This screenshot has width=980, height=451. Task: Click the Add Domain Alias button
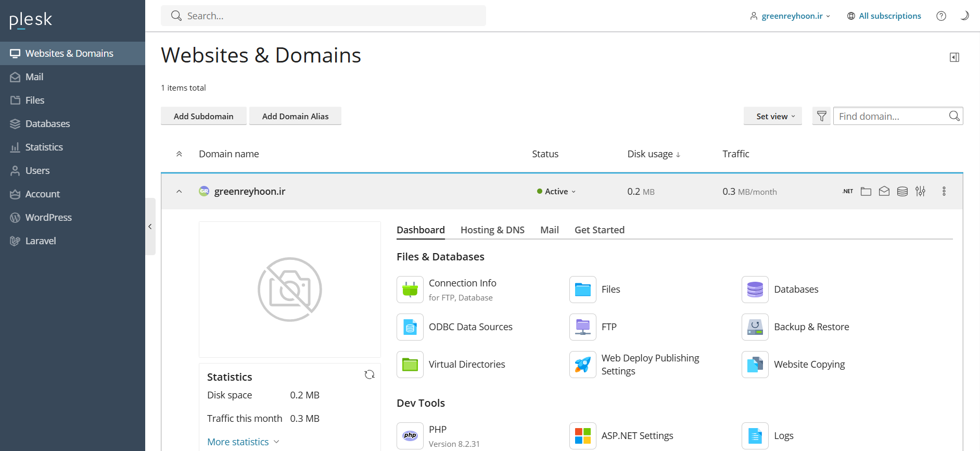point(295,116)
